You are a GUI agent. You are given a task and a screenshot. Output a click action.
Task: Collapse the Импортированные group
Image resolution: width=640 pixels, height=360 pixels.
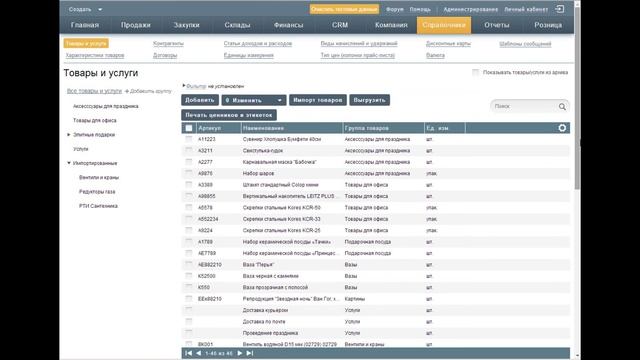coord(69,163)
